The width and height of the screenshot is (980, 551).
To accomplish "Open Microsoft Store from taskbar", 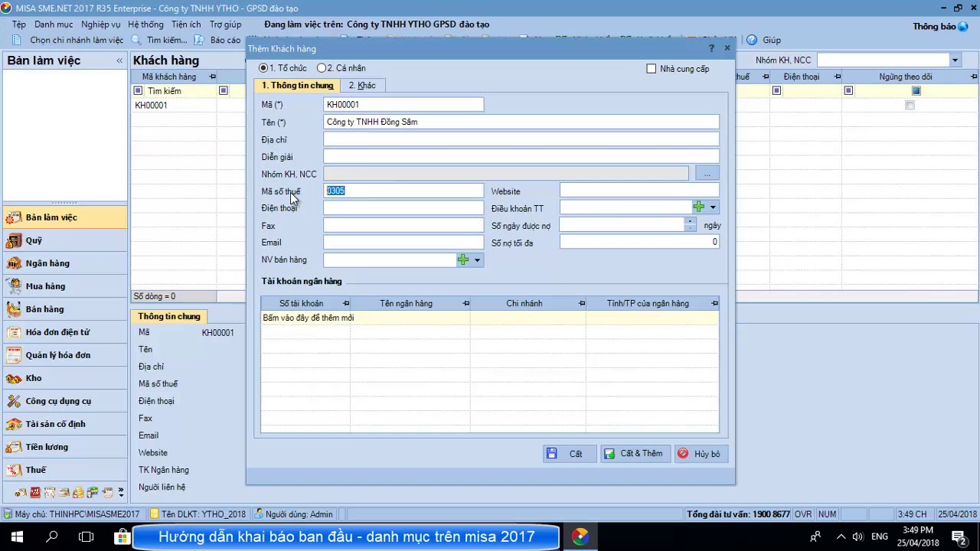I will pos(121,536).
